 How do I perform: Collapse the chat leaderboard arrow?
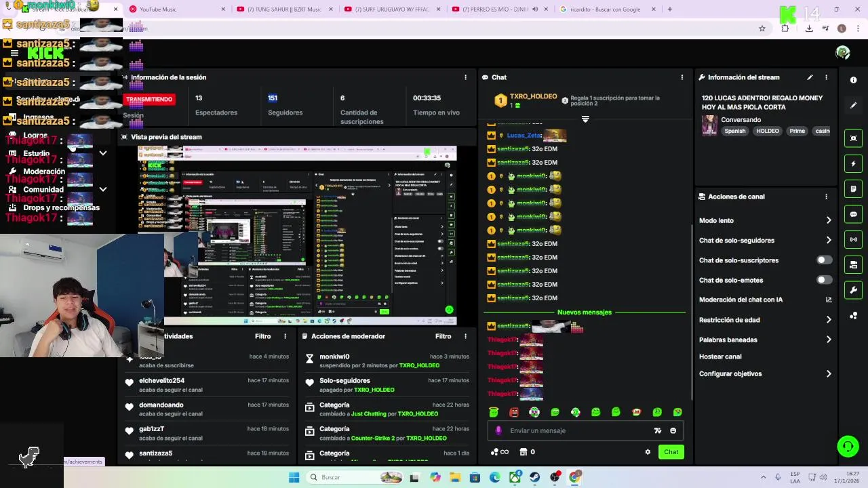585,119
